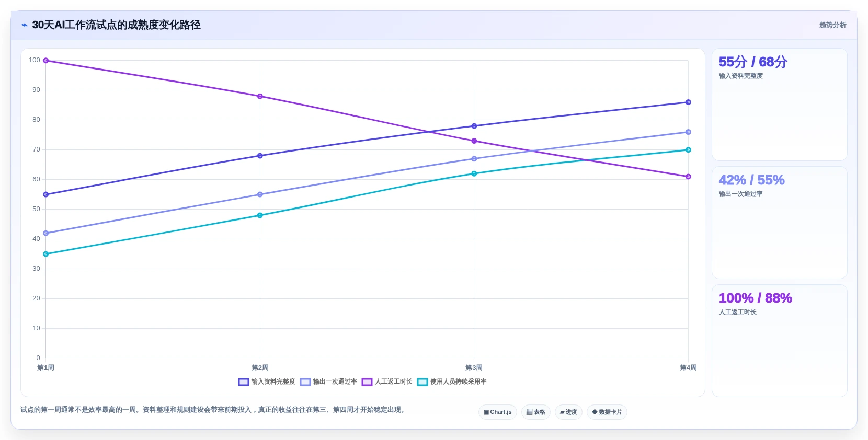The image size is (868, 440).
Task: Open the 55分 / 68分 输入资料完整度 card
Action: coord(780,105)
